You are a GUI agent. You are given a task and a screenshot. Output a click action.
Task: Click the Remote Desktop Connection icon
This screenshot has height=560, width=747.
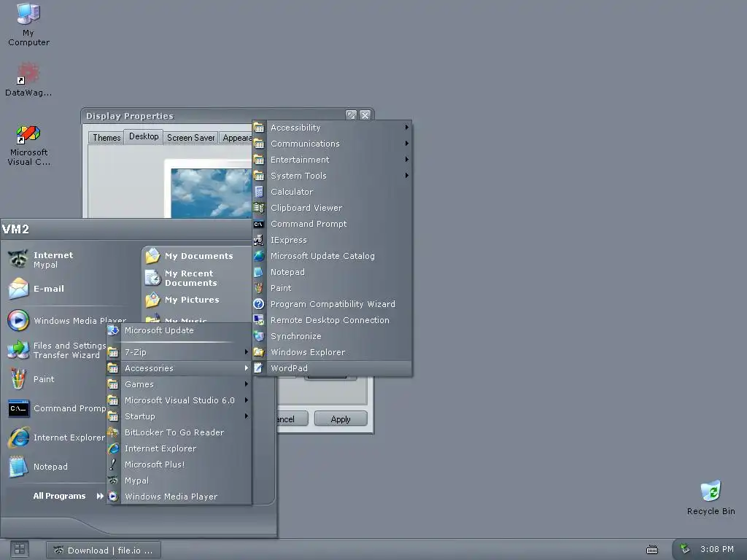pyautogui.click(x=259, y=320)
